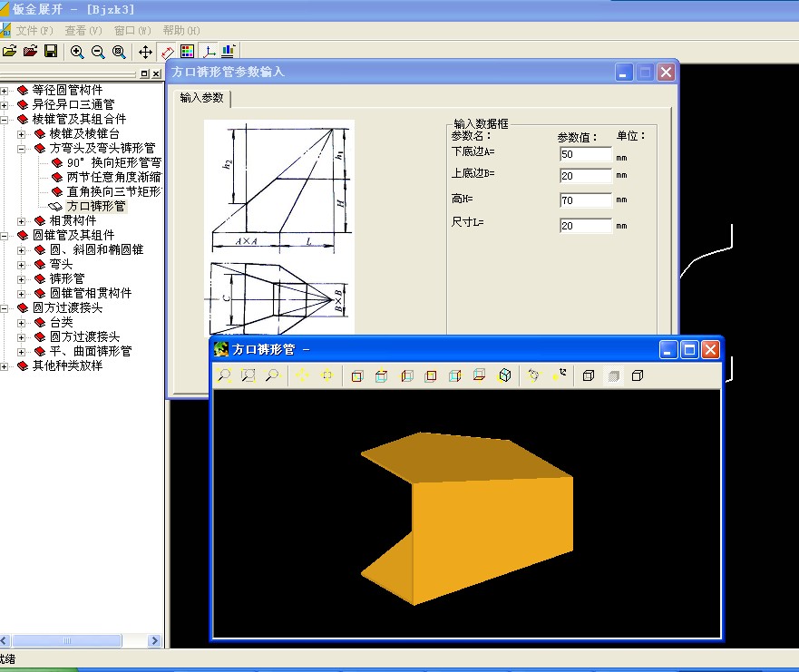The width and height of the screenshot is (799, 672).
Task: Select 直角换向三节矩形 tree item
Action: [x=114, y=191]
